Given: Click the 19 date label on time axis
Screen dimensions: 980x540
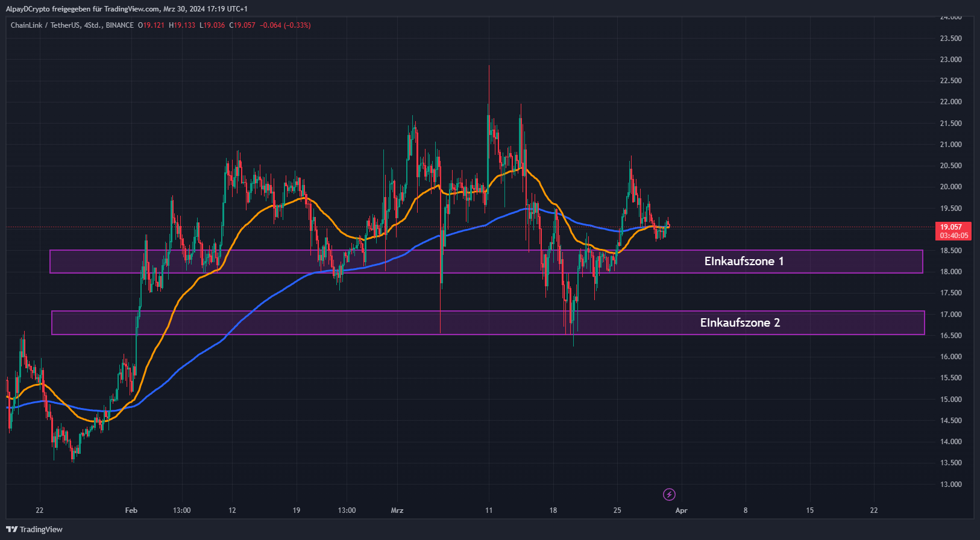Looking at the screenshot, I should (x=296, y=510).
